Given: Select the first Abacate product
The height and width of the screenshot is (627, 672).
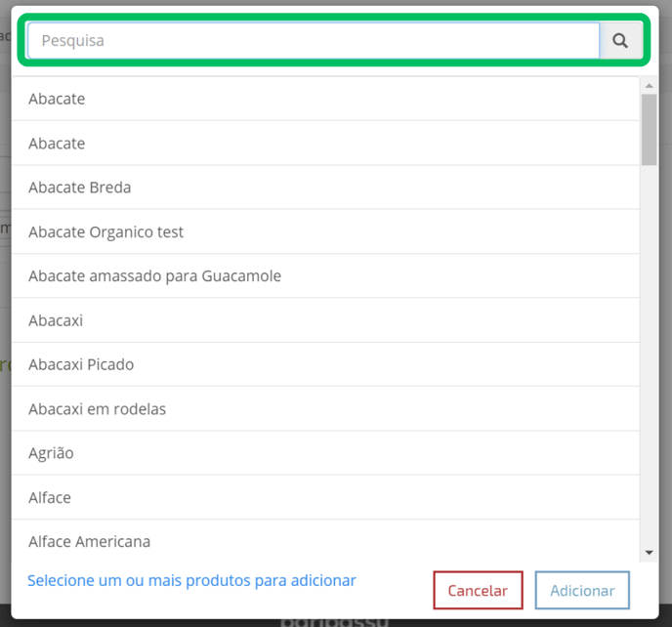Looking at the screenshot, I should tap(325, 99).
